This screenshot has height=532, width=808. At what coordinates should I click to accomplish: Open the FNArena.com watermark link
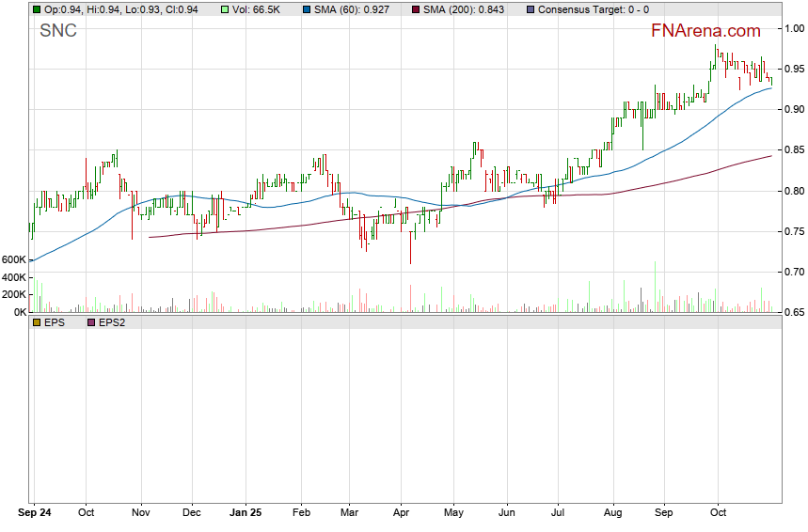point(705,31)
